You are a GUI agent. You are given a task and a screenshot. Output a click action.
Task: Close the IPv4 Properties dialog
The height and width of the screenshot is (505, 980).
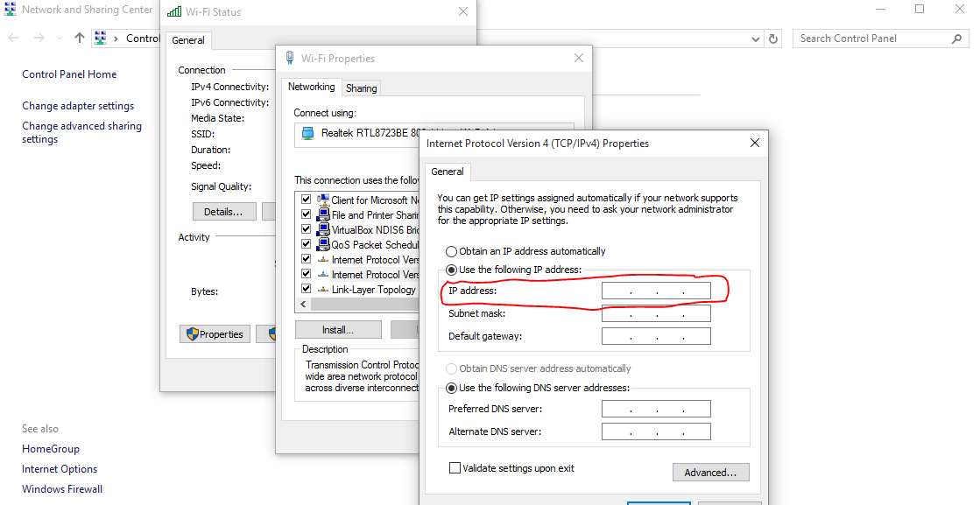[755, 143]
